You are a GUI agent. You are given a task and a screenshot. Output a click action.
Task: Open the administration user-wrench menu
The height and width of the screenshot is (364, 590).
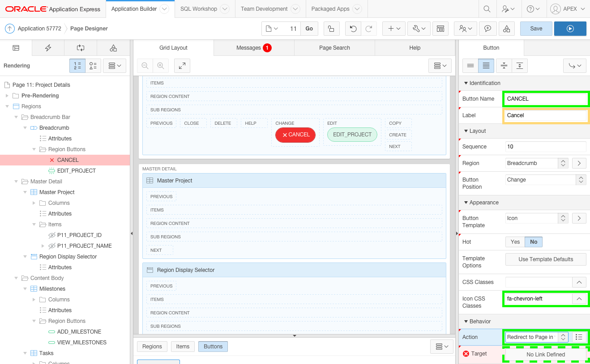[x=508, y=9]
